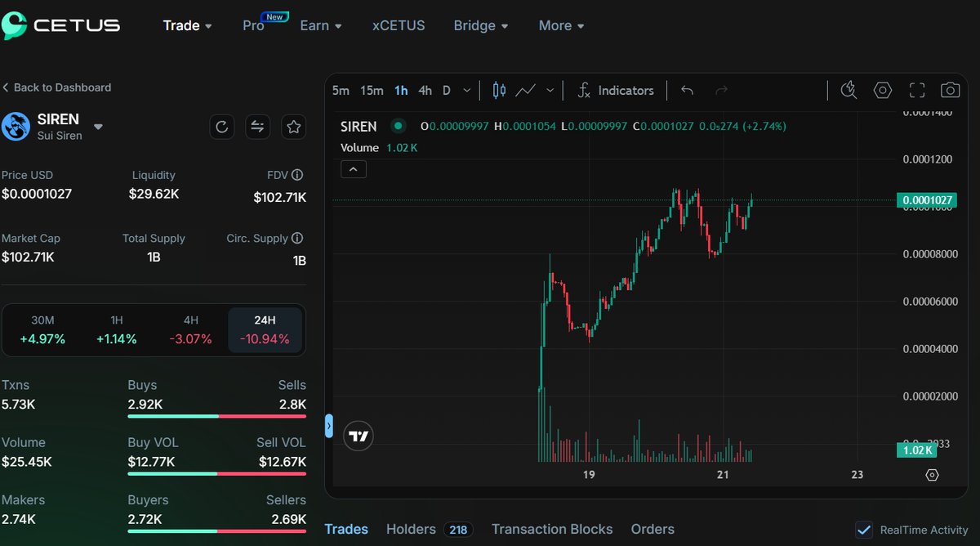This screenshot has height=546, width=980.
Task: Open the price scale settings icon
Action: [932, 475]
